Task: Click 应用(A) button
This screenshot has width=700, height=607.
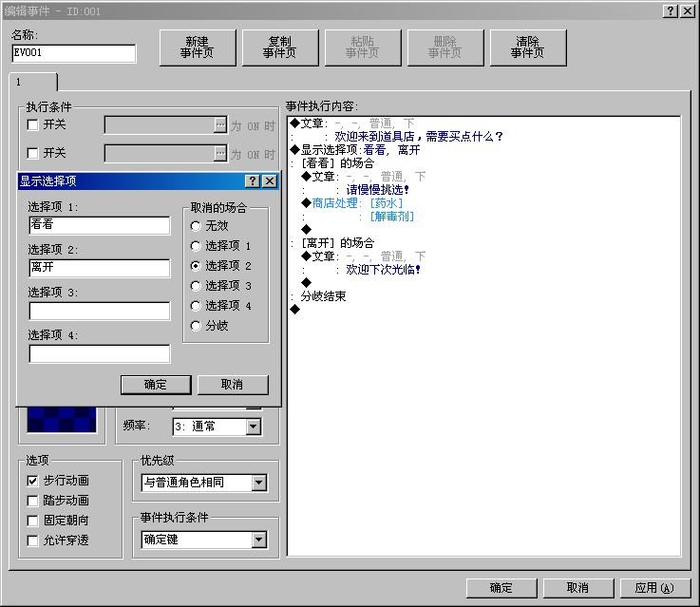Action: [x=655, y=588]
